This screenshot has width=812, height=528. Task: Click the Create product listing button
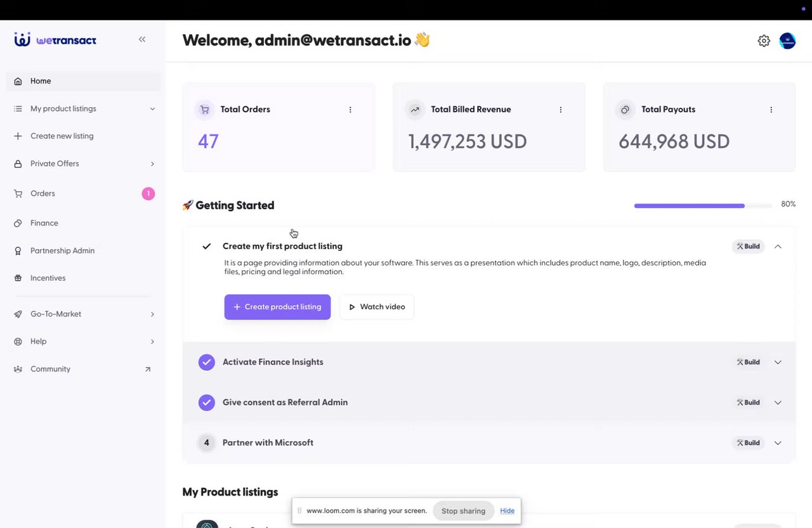[x=277, y=307]
